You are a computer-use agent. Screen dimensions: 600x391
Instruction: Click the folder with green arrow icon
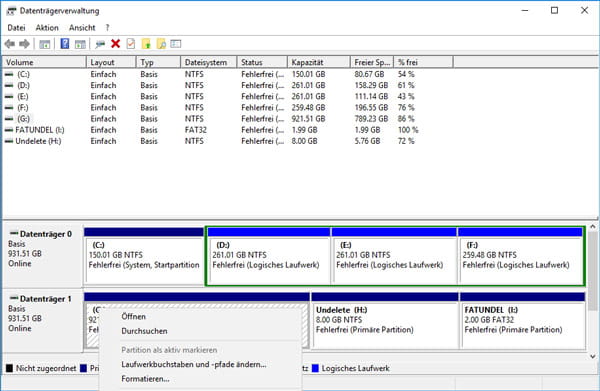pos(146,44)
